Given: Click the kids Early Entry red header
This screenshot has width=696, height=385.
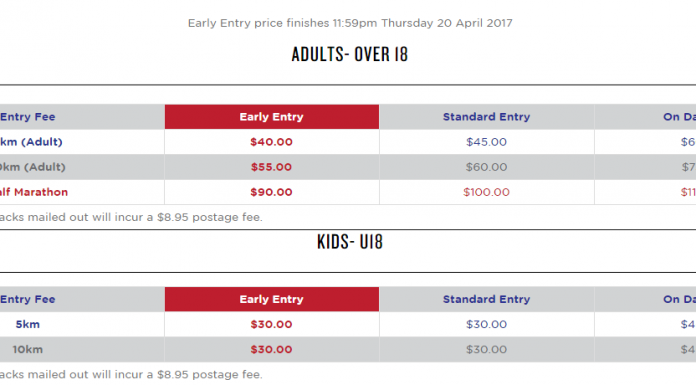Looking at the screenshot, I should tap(272, 299).
